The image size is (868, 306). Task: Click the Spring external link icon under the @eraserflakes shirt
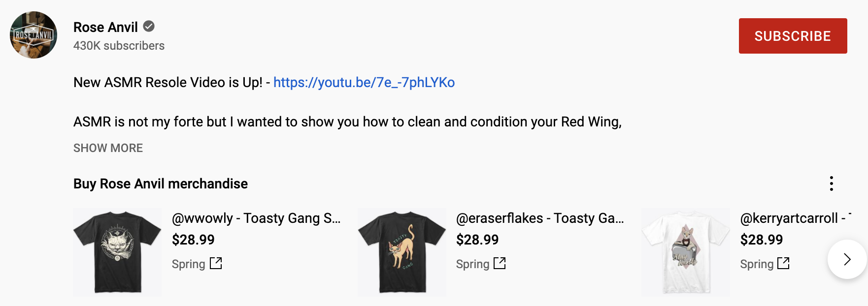pyautogui.click(x=500, y=264)
